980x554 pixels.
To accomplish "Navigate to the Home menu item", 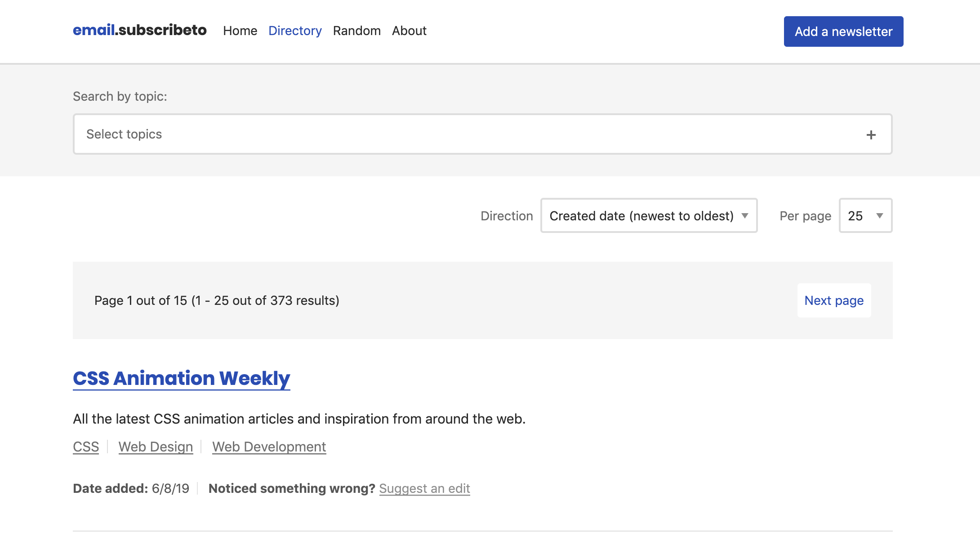I will pos(241,31).
